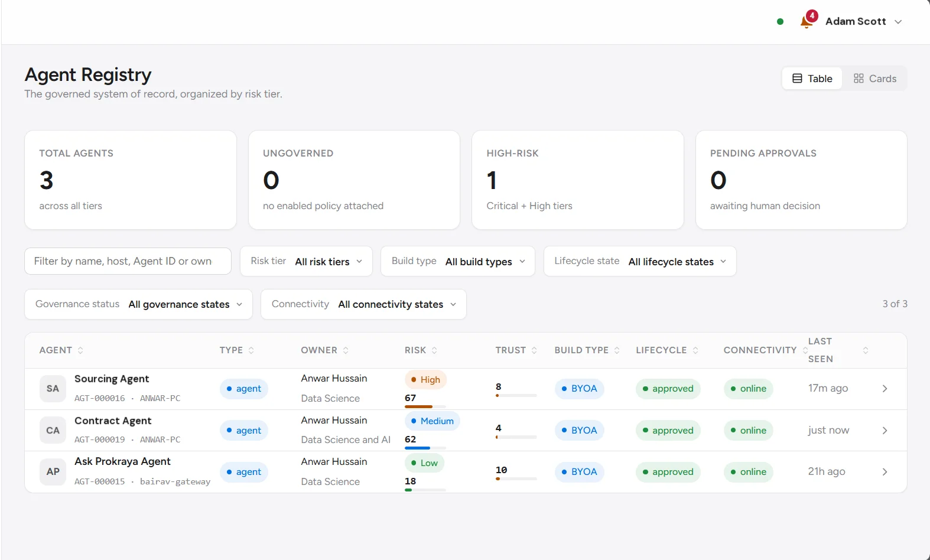Click the High risk badge
The height and width of the screenshot is (560, 930).
tap(425, 380)
